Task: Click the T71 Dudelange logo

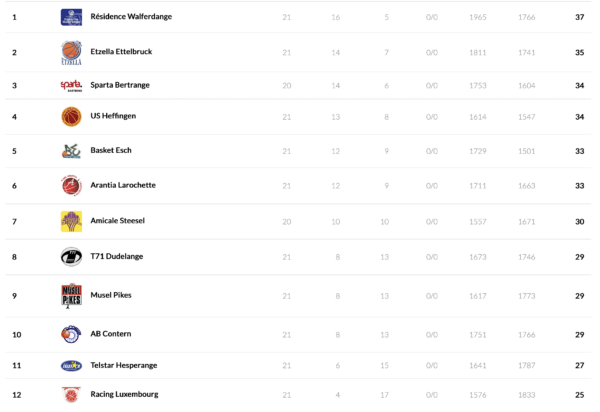Action: click(x=71, y=256)
